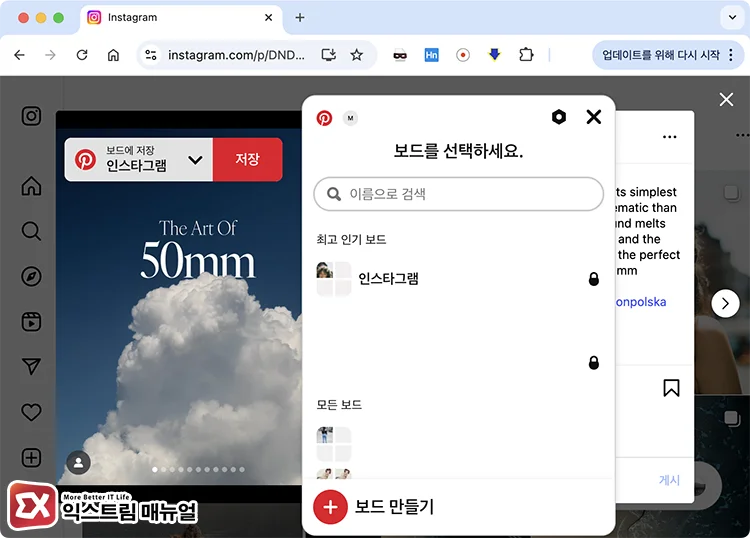Screen dimensions: 750x538
Task: Open Reels from the sidebar
Action: pos(32,322)
